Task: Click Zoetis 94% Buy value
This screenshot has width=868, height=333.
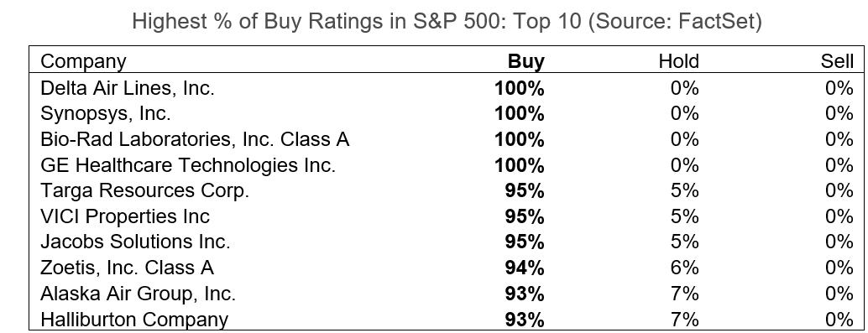Action: coord(524,268)
